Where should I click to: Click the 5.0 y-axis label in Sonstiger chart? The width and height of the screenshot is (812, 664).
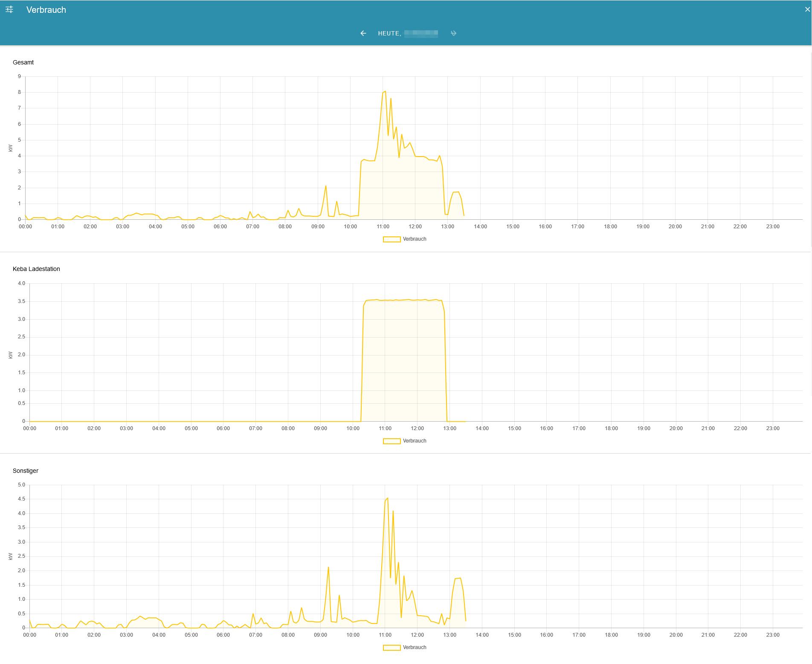[21, 485]
